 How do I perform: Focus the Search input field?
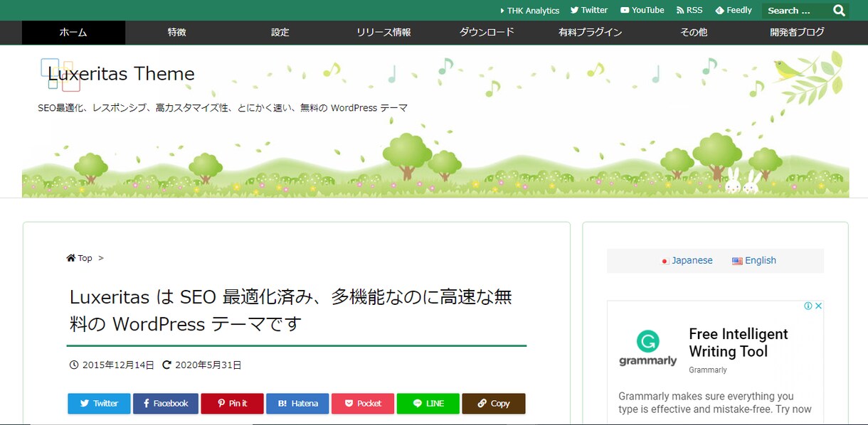(795, 11)
